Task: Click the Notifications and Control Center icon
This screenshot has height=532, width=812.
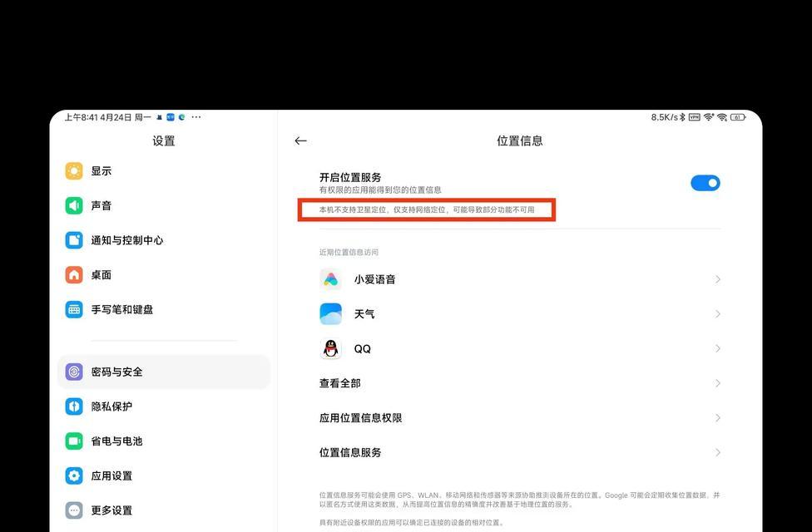Action: tap(74, 240)
